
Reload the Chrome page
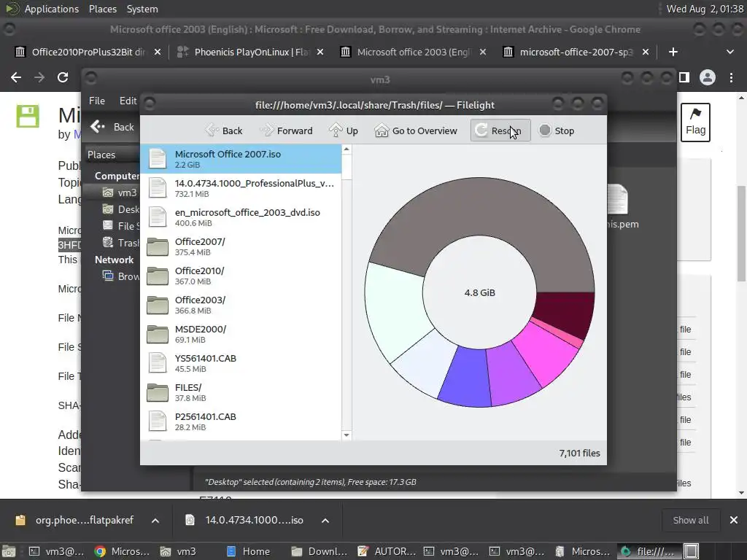coord(63,77)
